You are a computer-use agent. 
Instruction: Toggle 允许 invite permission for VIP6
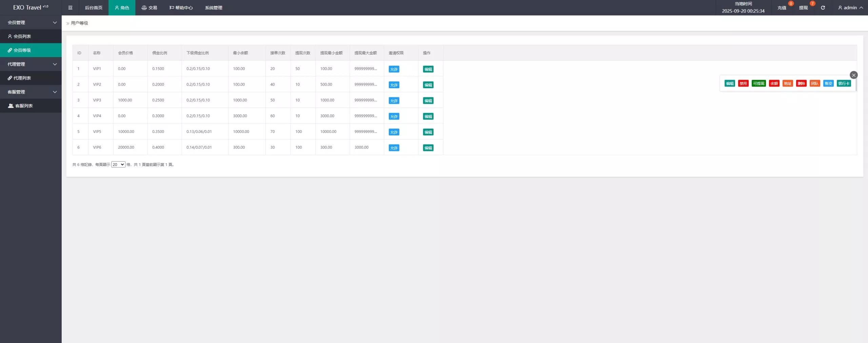click(394, 148)
